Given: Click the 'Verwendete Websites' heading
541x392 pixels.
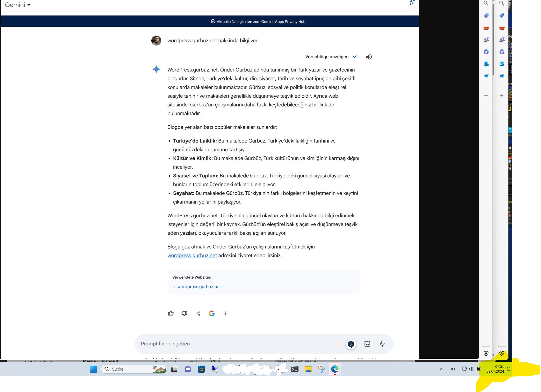Looking at the screenshot, I should point(192,277).
